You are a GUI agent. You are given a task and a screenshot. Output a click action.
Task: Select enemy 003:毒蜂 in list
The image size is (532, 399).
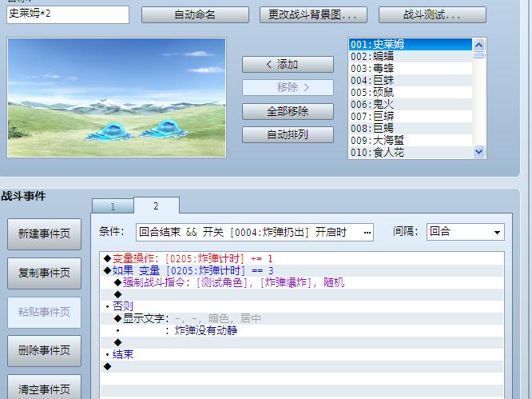(411, 68)
